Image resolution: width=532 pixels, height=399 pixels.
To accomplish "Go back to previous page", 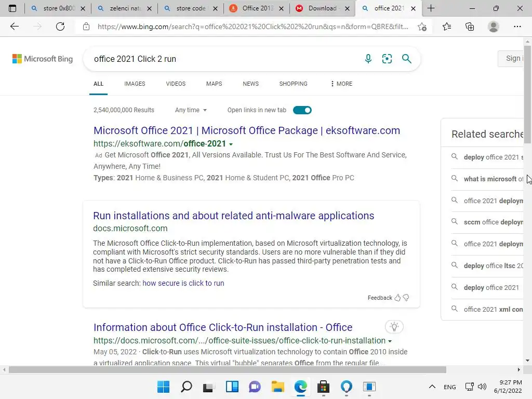I will pos(14,26).
